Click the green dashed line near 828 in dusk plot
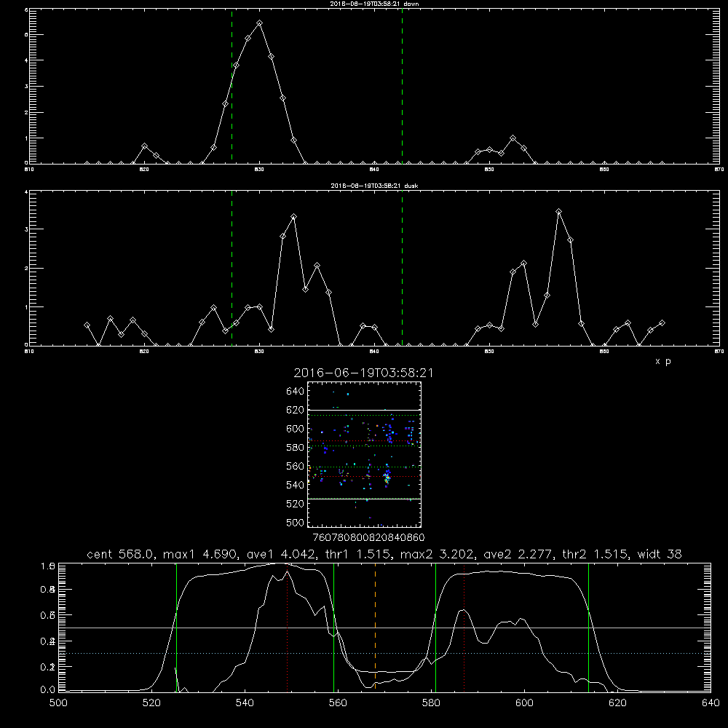The height and width of the screenshot is (728, 728). (232, 268)
